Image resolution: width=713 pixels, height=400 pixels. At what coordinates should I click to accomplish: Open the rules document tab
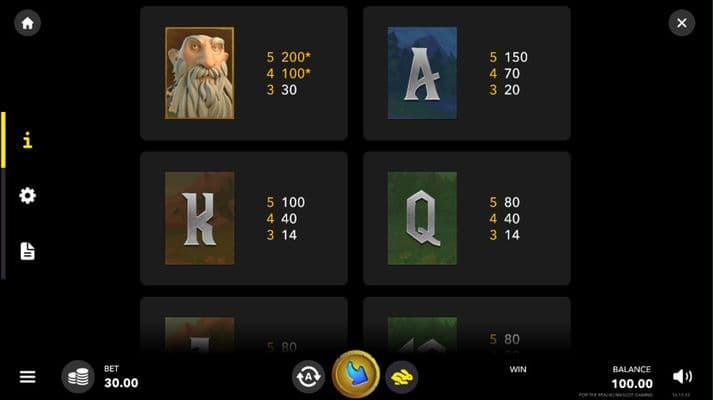click(27, 251)
